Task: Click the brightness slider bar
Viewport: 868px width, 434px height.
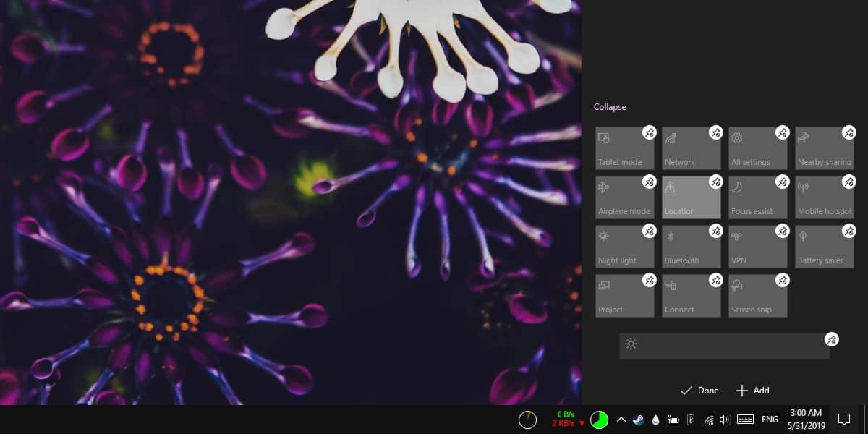Action: click(x=725, y=346)
